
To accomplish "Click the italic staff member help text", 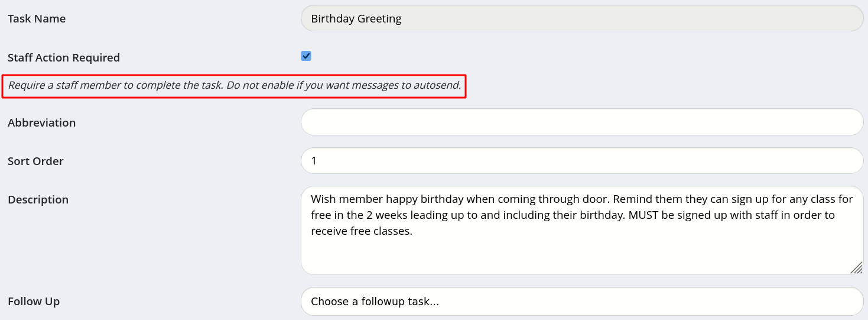I will [235, 86].
